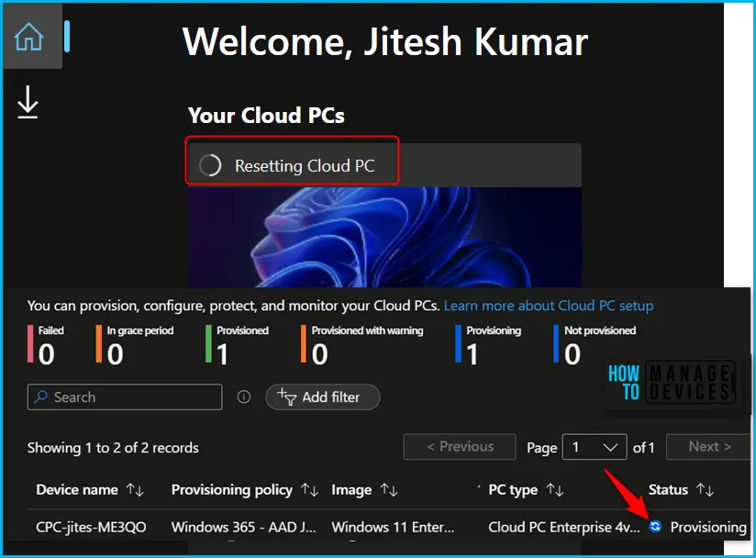Click Windows 11 Enter... image cell
756x558 pixels.
[x=393, y=527]
